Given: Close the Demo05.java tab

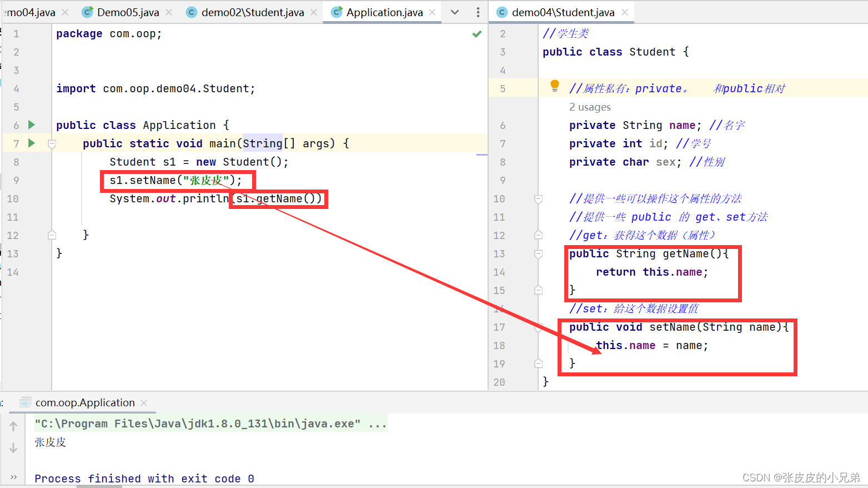Looking at the screenshot, I should click(x=169, y=12).
